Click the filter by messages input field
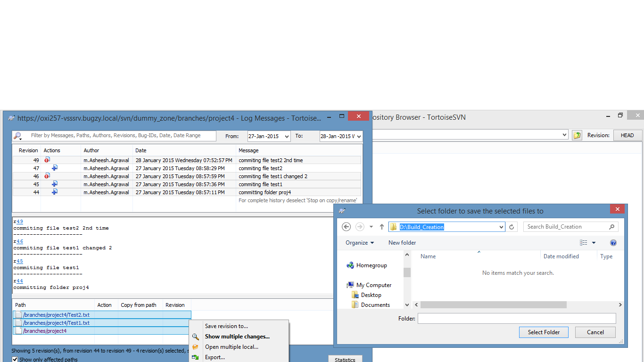Screen dimensions: 644x362 [120, 136]
